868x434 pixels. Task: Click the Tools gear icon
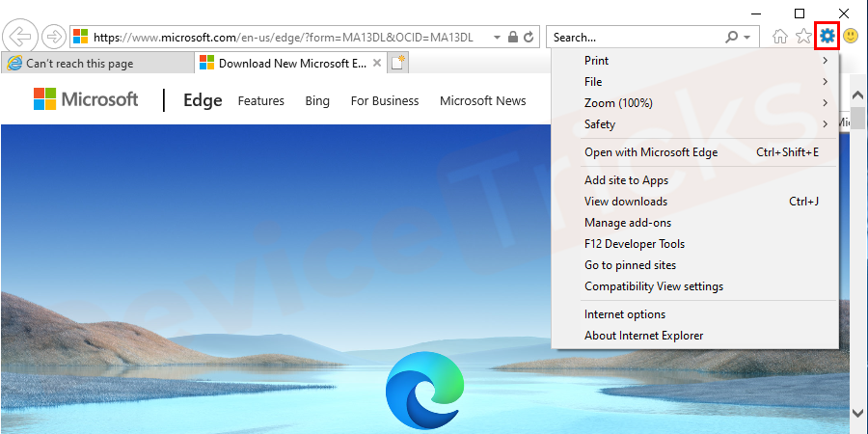tap(827, 37)
